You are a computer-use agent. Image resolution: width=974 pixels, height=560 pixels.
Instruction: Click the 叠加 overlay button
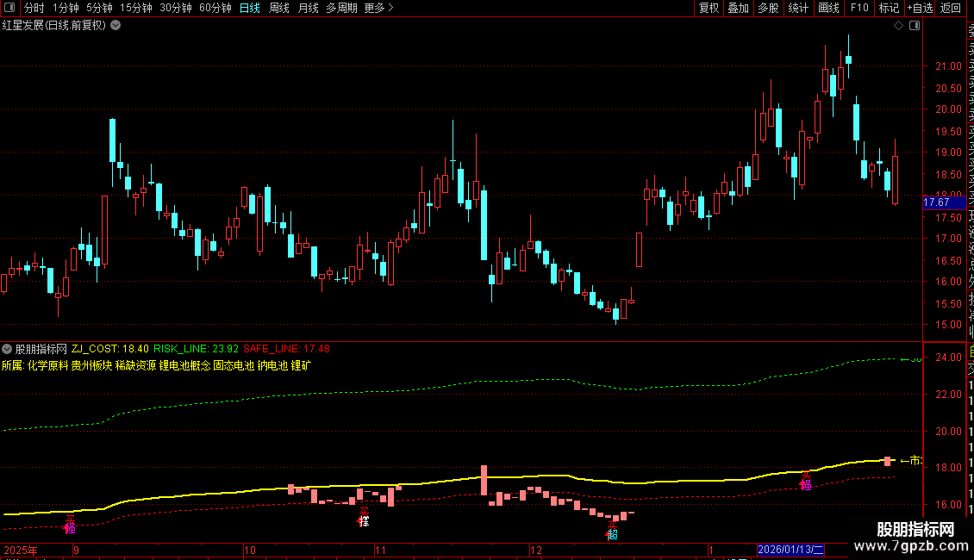(x=739, y=8)
